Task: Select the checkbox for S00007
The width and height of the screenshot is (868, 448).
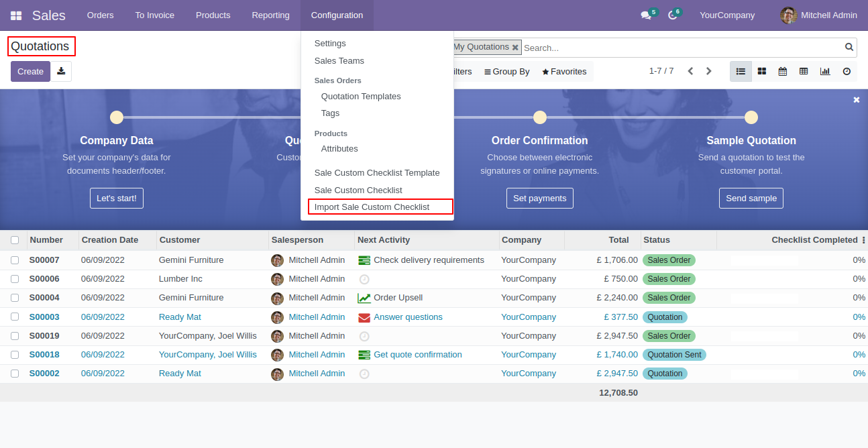Action: pyautogui.click(x=15, y=260)
